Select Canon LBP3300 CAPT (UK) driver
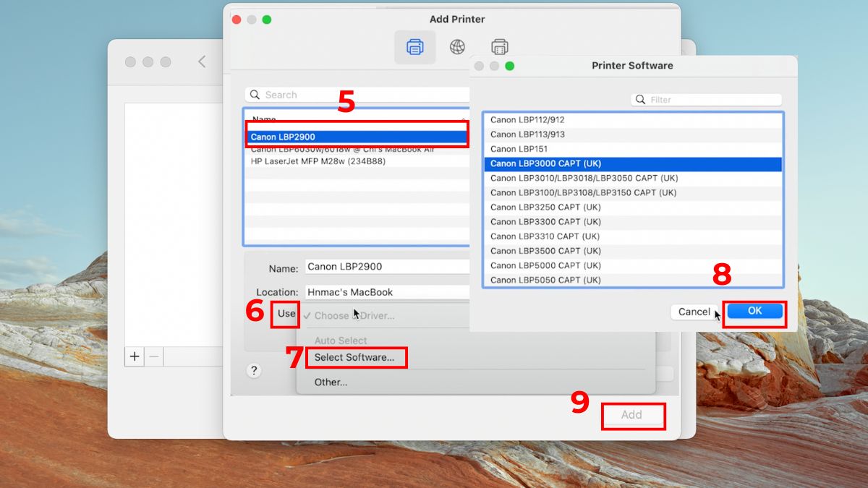The image size is (868, 488). pos(633,221)
